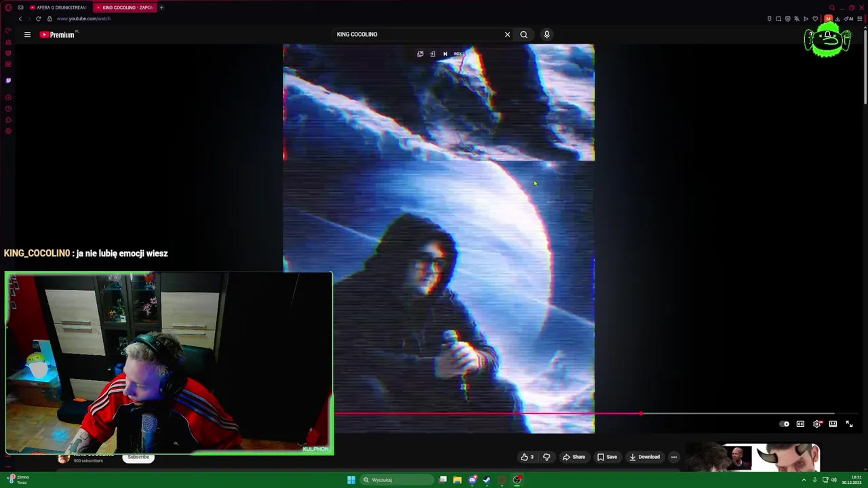Download the video
The image size is (868, 488).
coord(644,457)
